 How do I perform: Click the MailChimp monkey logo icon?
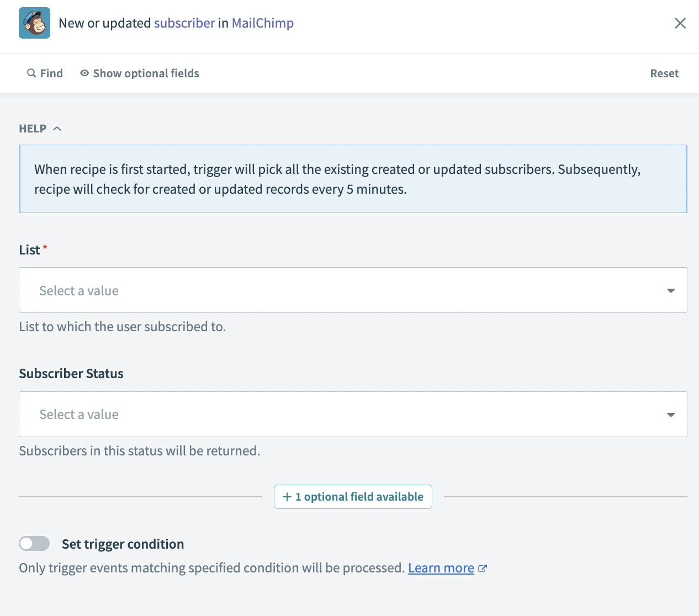click(x=34, y=23)
